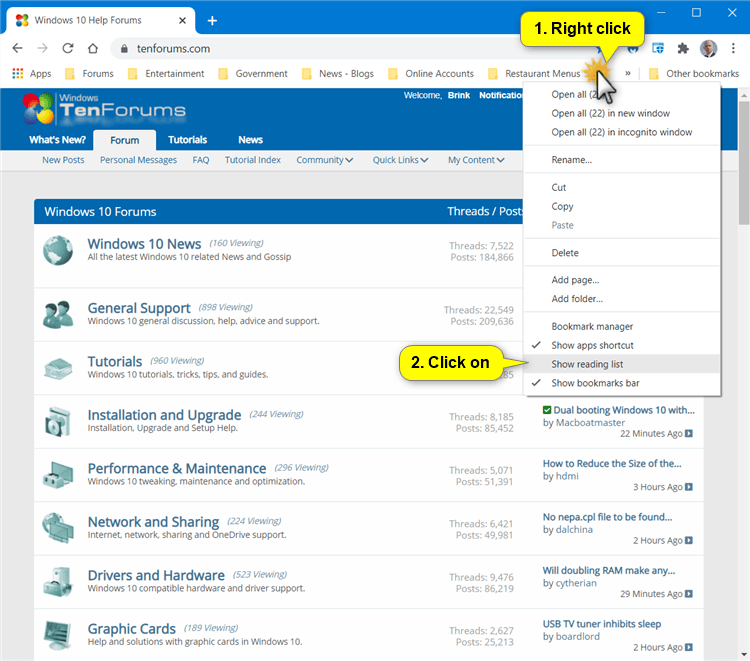Show hidden bookmarks overflow chevron
This screenshot has width=750, height=661.
[x=628, y=74]
